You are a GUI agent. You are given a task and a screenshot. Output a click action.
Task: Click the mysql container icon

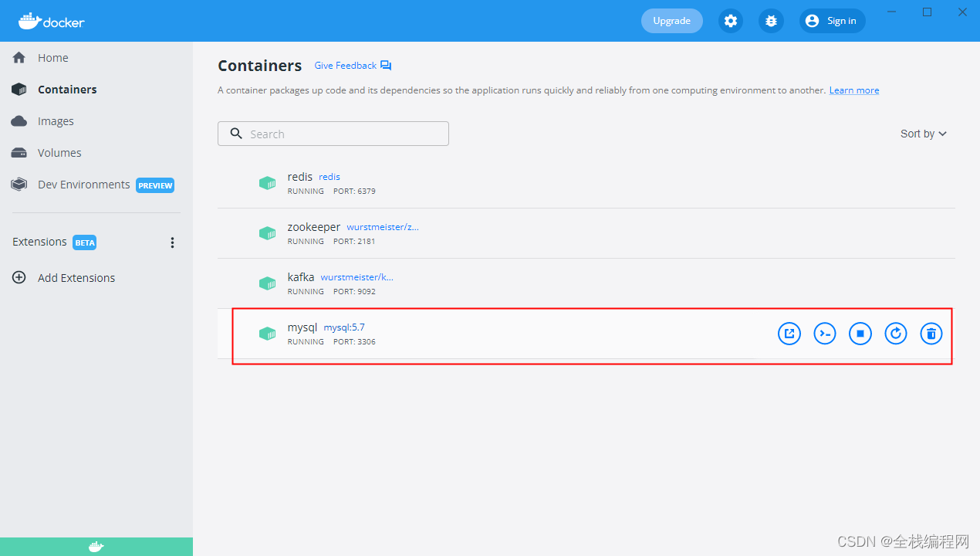click(267, 334)
